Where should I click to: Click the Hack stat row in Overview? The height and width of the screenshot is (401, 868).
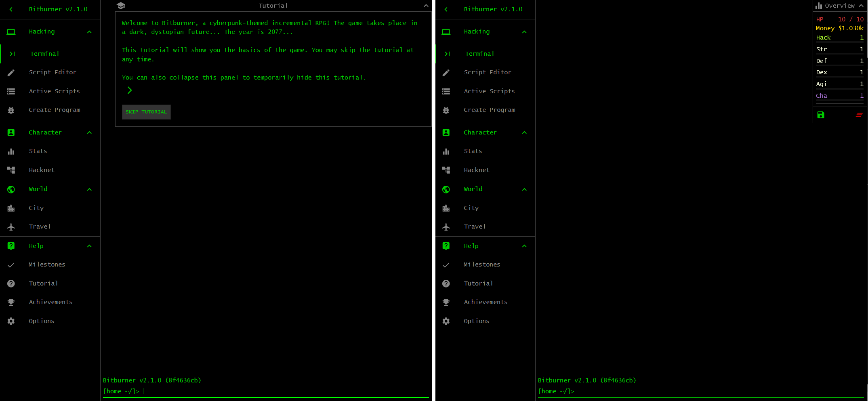tap(840, 38)
